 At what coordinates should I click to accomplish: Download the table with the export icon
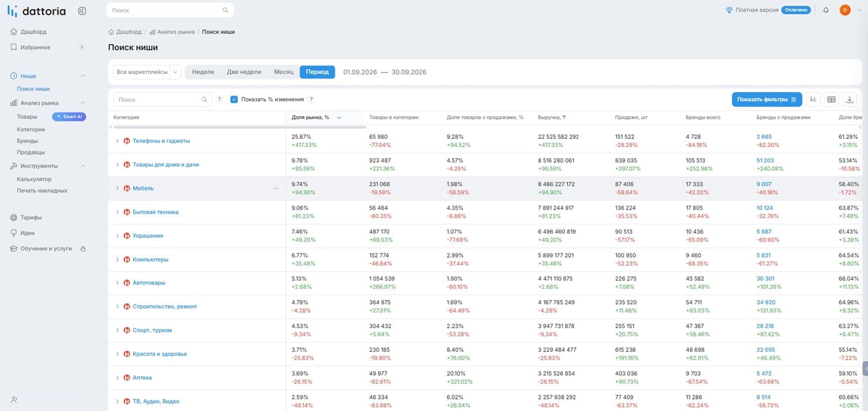point(849,100)
